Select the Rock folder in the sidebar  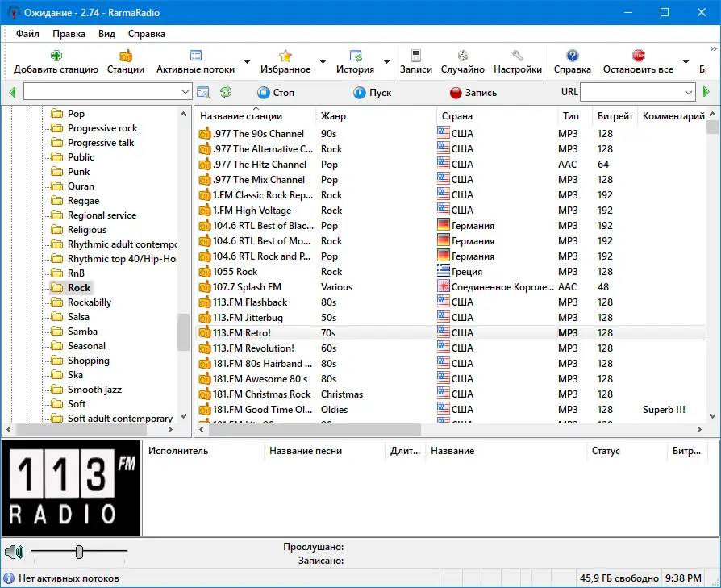79,287
